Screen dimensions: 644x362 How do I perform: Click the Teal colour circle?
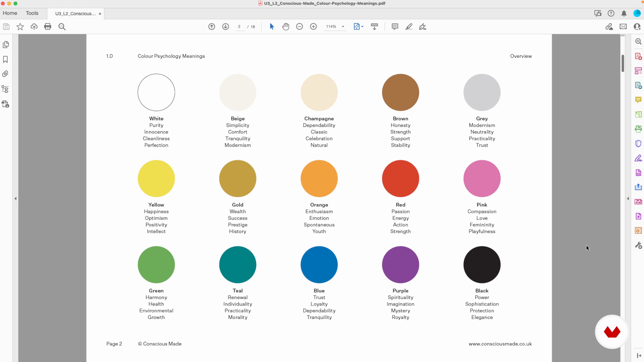point(237,265)
